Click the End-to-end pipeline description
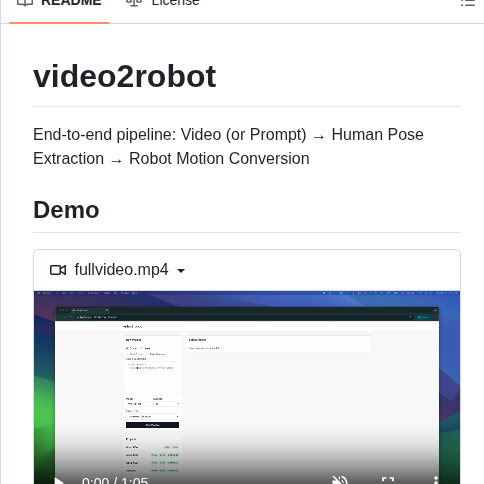The image size is (484, 484). point(228,146)
